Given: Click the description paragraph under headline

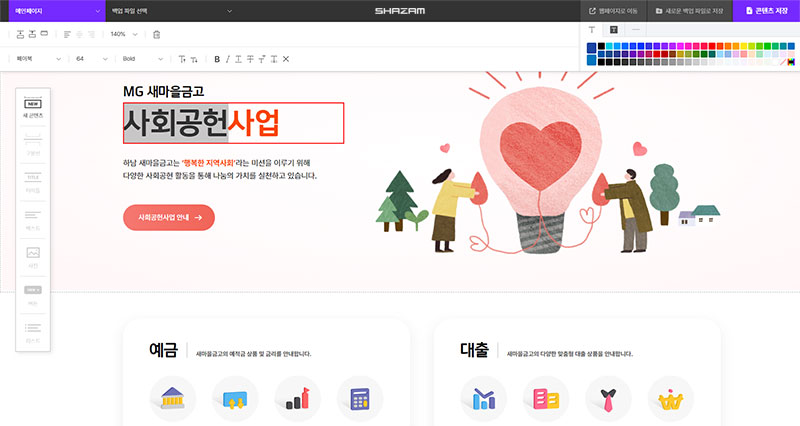Looking at the screenshot, I should point(220,169).
